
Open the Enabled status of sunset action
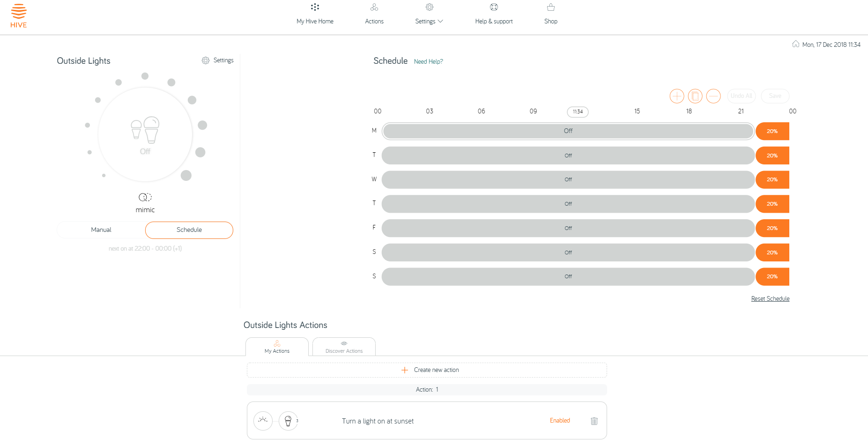point(560,421)
